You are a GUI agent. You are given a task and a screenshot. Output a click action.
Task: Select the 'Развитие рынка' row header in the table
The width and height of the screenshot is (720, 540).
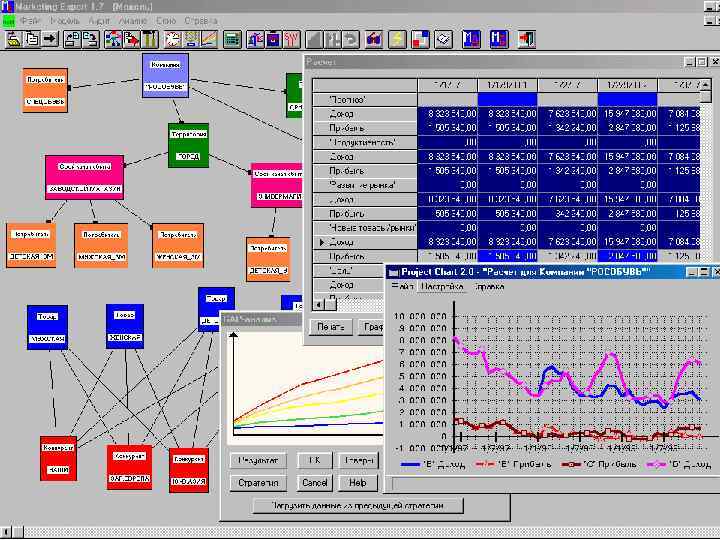point(365,185)
